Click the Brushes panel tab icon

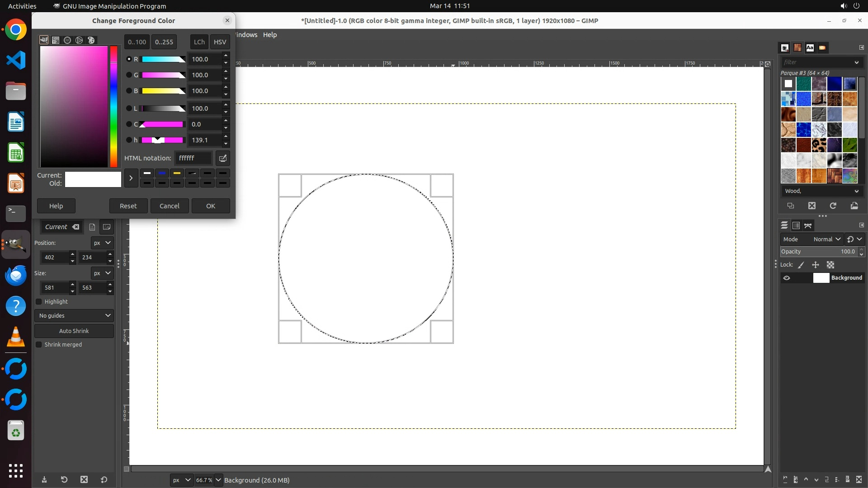[785, 47]
